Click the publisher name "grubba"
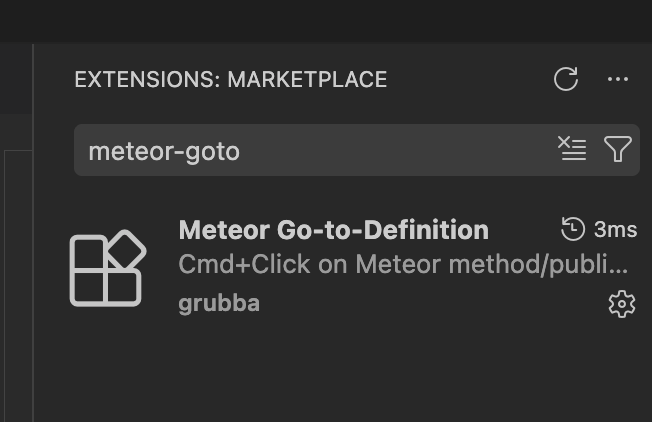 coord(219,303)
